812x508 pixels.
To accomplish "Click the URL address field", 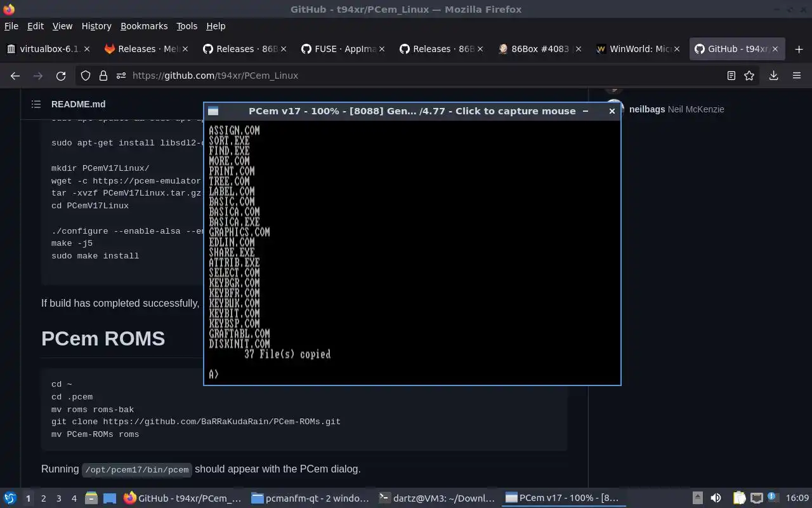I will coord(419,76).
